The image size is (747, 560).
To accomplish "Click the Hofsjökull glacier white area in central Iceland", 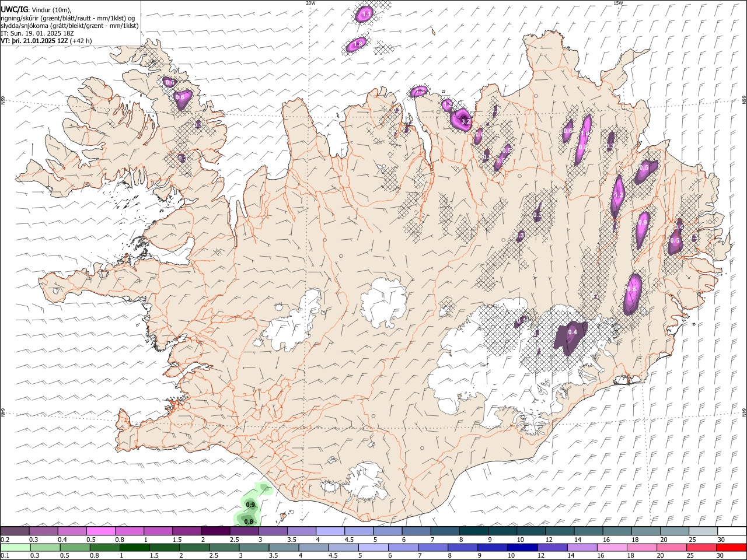I will 383,302.
